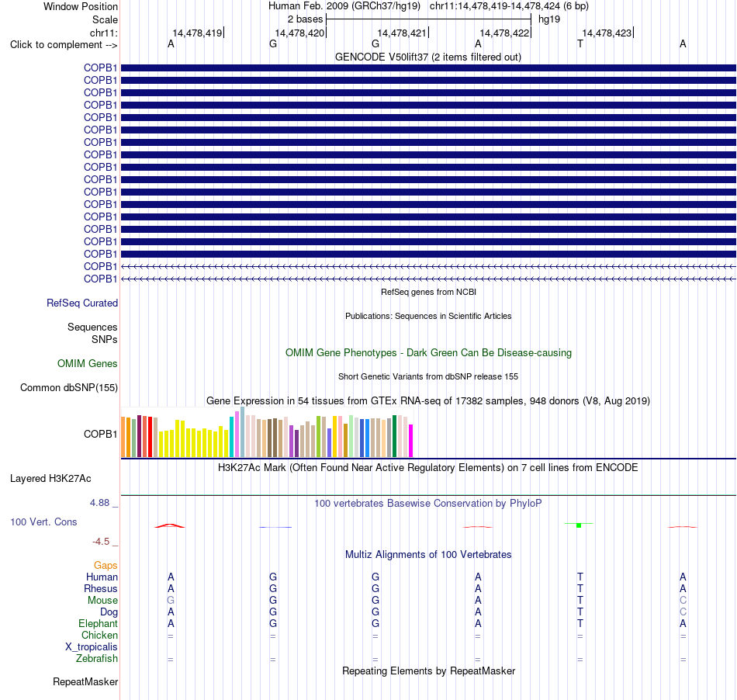Click the Common dbSNP(155) track label
737x700 pixels.
pyautogui.click(x=68, y=388)
